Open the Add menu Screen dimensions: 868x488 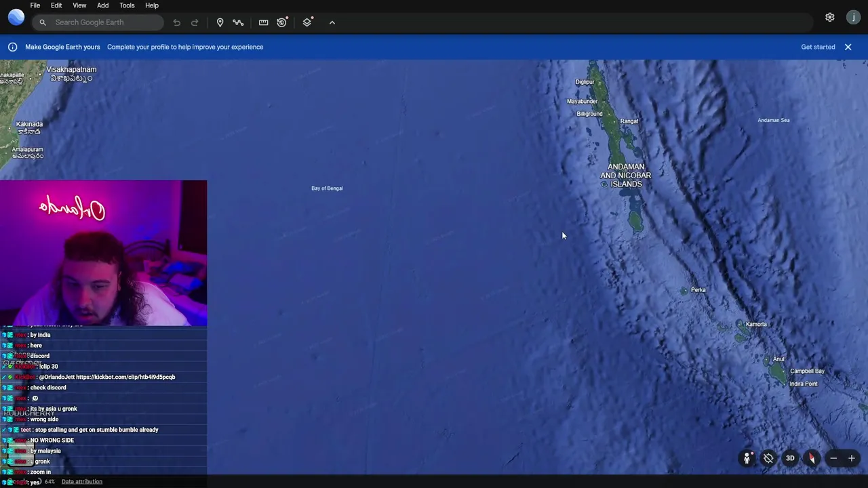(103, 5)
